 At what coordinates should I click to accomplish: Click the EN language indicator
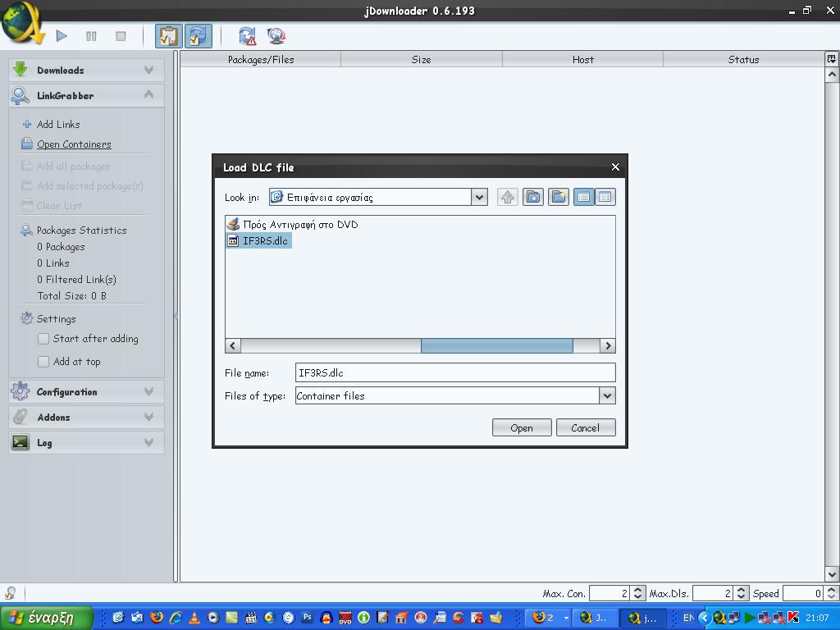[x=688, y=618]
